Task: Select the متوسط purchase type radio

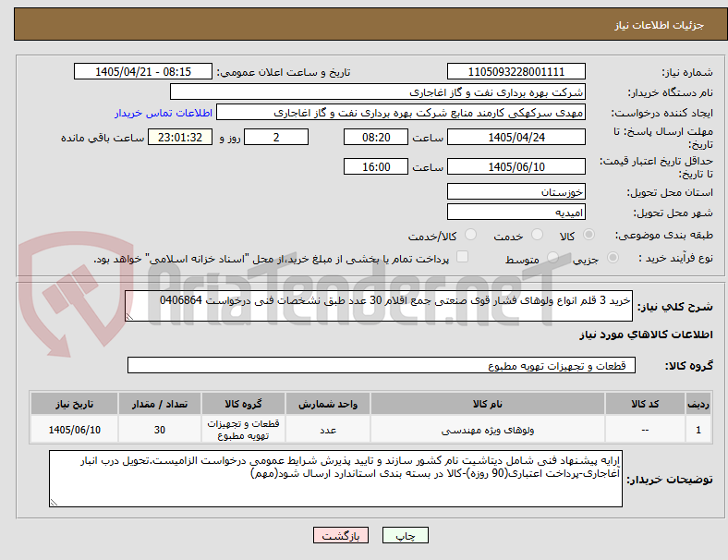Action: (553, 258)
